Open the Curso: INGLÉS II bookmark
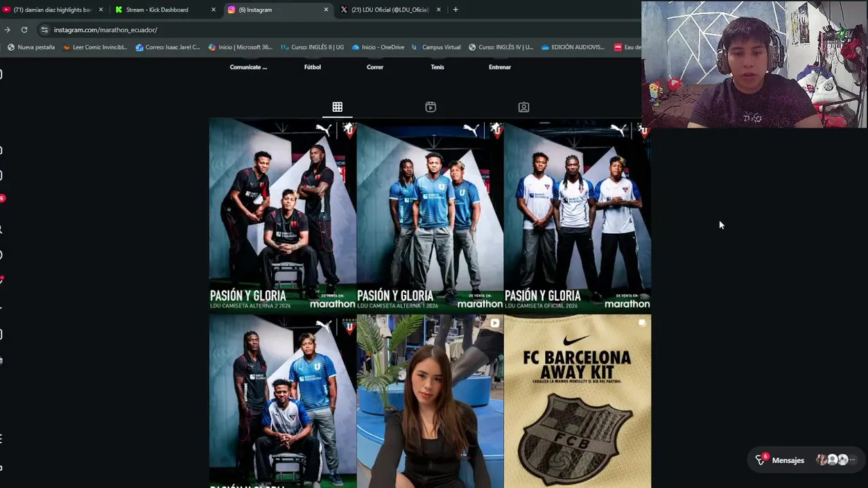Screen dimensions: 868x488 [313, 47]
